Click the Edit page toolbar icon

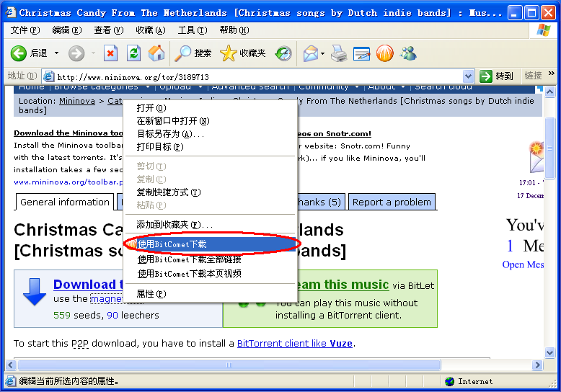361,53
